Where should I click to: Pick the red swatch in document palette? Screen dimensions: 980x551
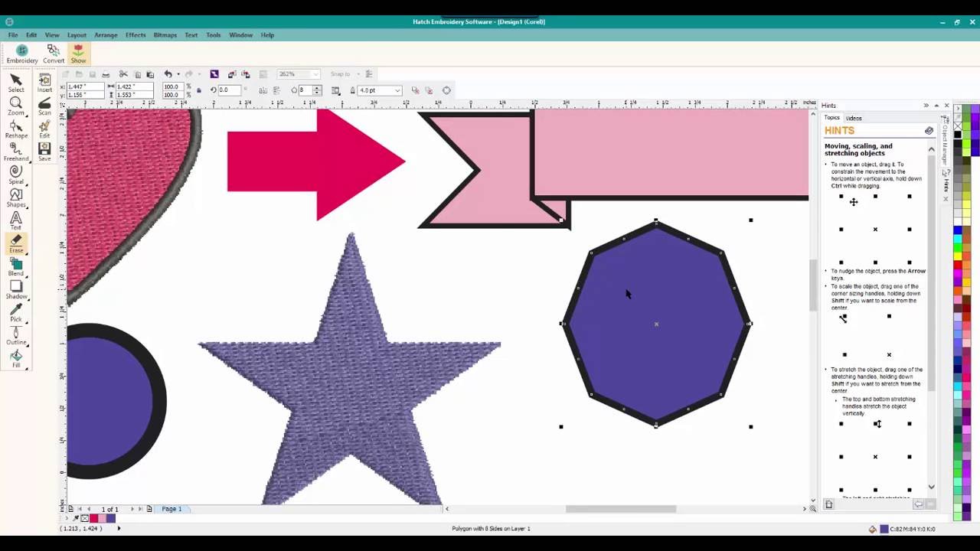(93, 518)
